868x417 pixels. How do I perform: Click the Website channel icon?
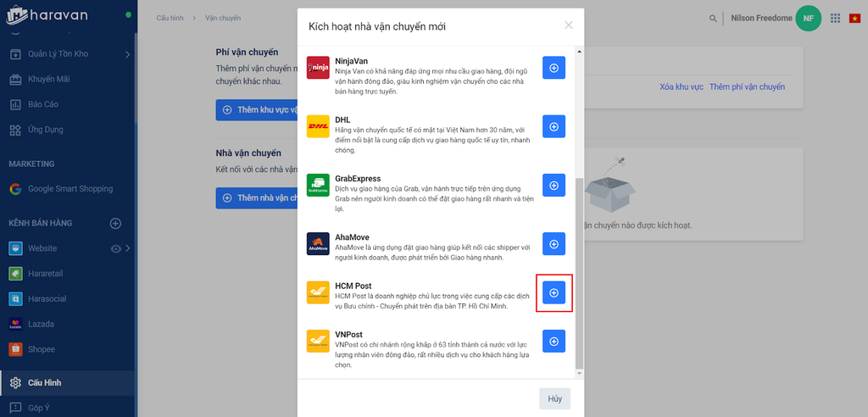point(15,248)
